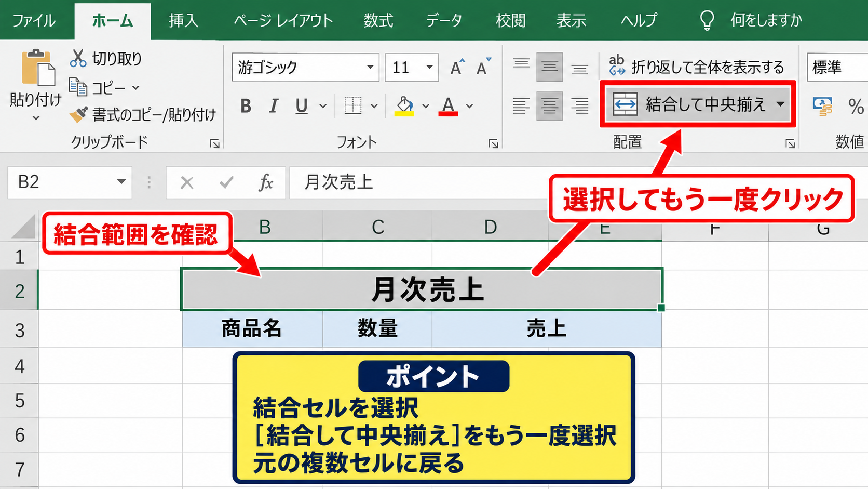Switch to the 表示 tab
Viewport: 868px width, 489px height.
point(572,21)
